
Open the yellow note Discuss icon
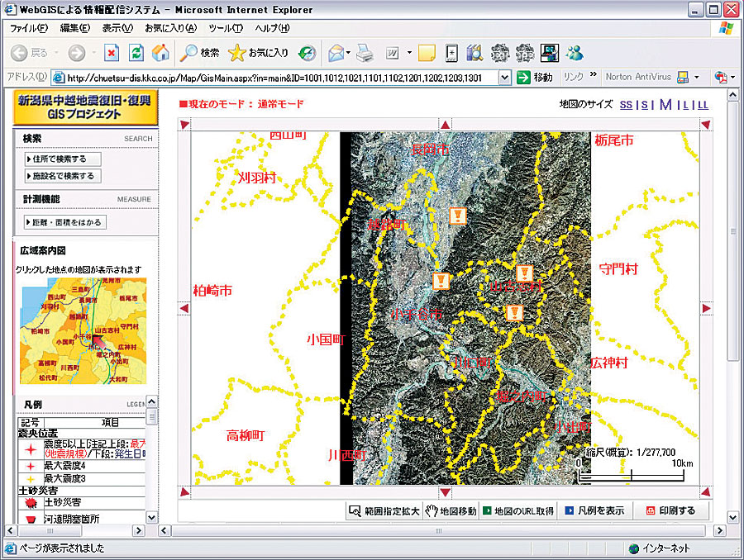coord(427,53)
